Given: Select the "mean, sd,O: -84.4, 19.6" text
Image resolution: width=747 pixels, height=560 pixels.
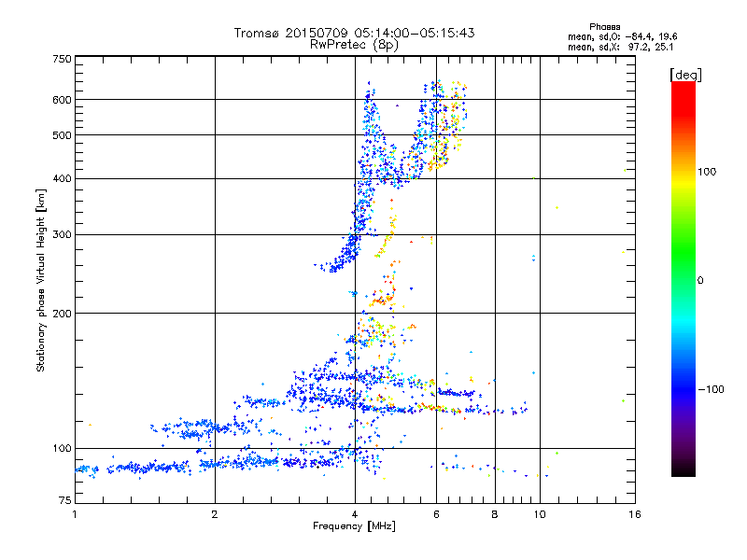Looking at the screenshot, I should (x=622, y=36).
